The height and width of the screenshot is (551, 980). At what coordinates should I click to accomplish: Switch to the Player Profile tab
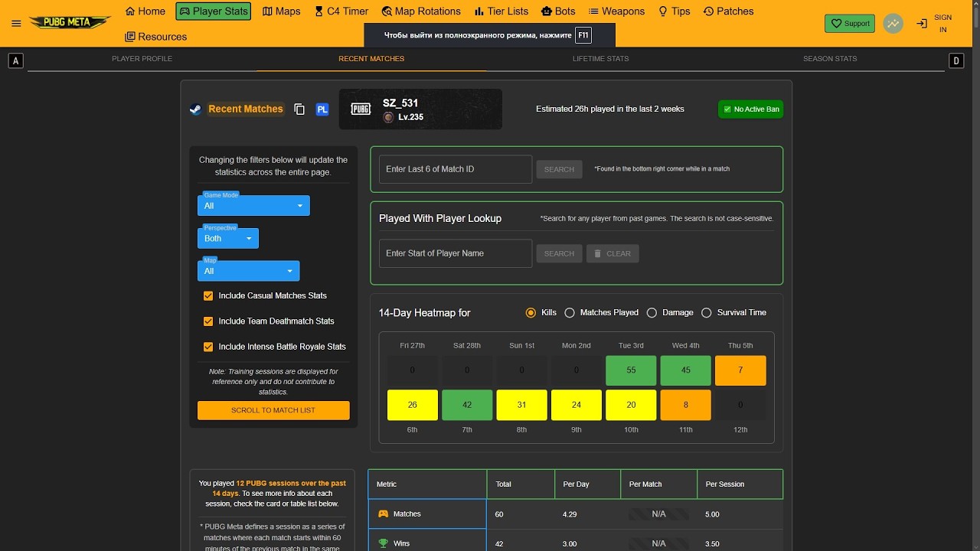[x=142, y=59]
